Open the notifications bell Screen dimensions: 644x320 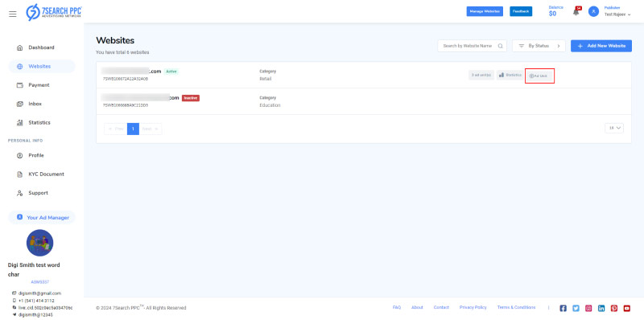(x=576, y=12)
